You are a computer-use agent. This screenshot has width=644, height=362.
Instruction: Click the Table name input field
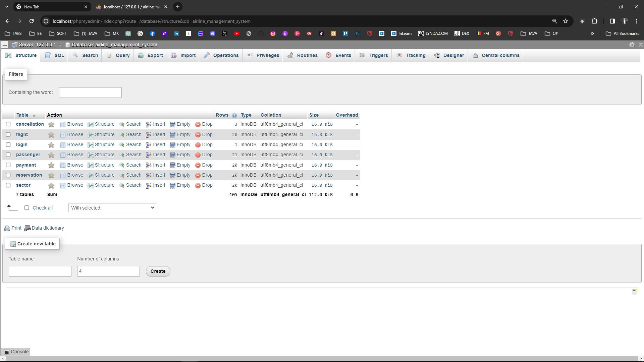click(x=40, y=271)
